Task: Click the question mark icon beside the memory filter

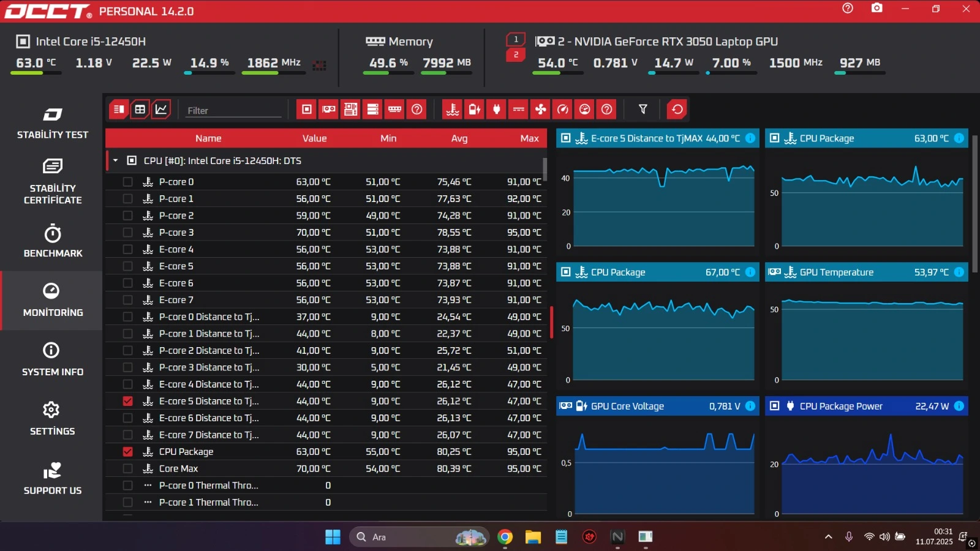Action: pyautogui.click(x=417, y=110)
